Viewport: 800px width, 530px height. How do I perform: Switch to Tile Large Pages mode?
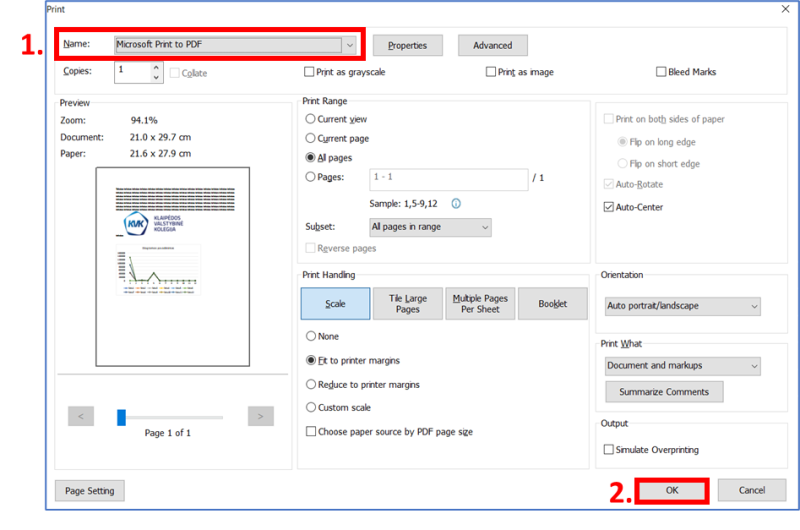[x=408, y=304]
